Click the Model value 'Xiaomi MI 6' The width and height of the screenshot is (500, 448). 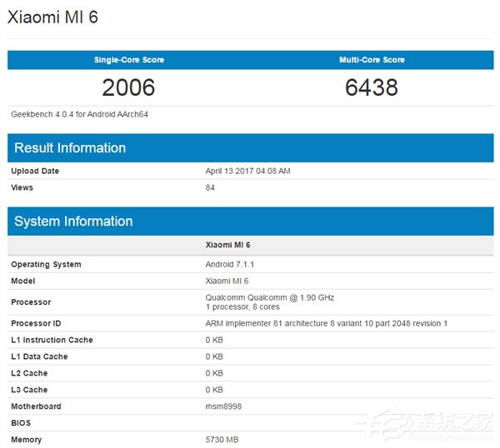227,281
